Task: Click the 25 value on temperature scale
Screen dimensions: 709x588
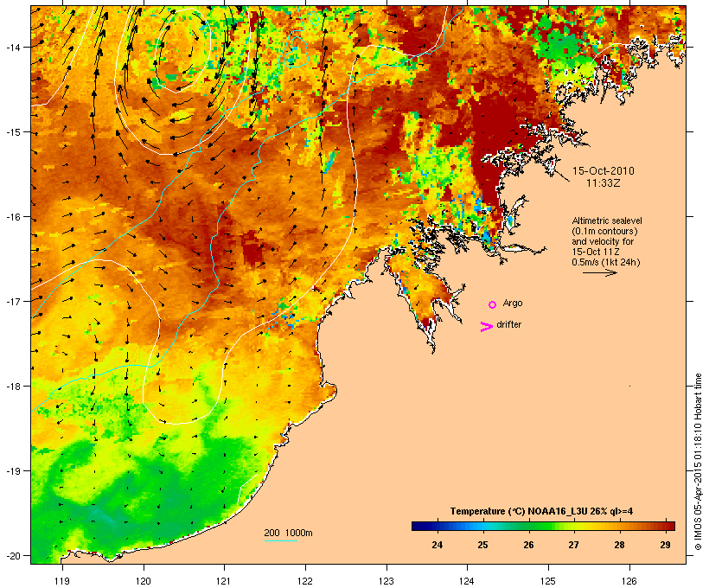Action: 482,545
